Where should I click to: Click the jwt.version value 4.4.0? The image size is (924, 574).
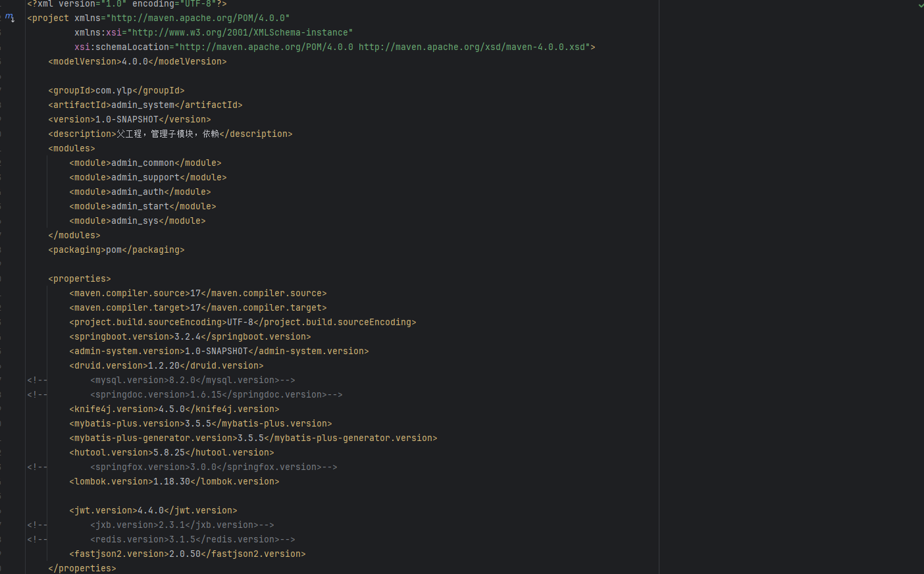[151, 510]
